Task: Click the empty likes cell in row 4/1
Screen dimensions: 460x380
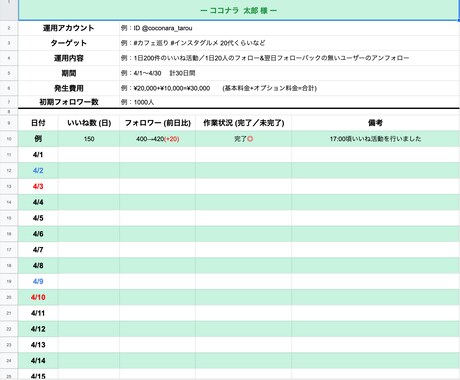Action: [x=89, y=155]
